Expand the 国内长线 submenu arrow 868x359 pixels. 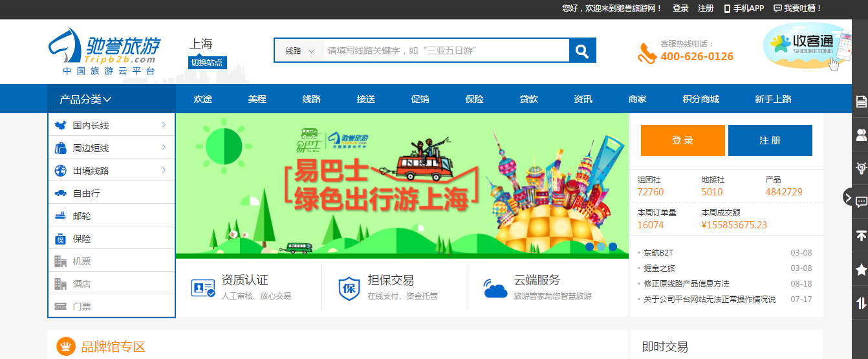tap(164, 125)
